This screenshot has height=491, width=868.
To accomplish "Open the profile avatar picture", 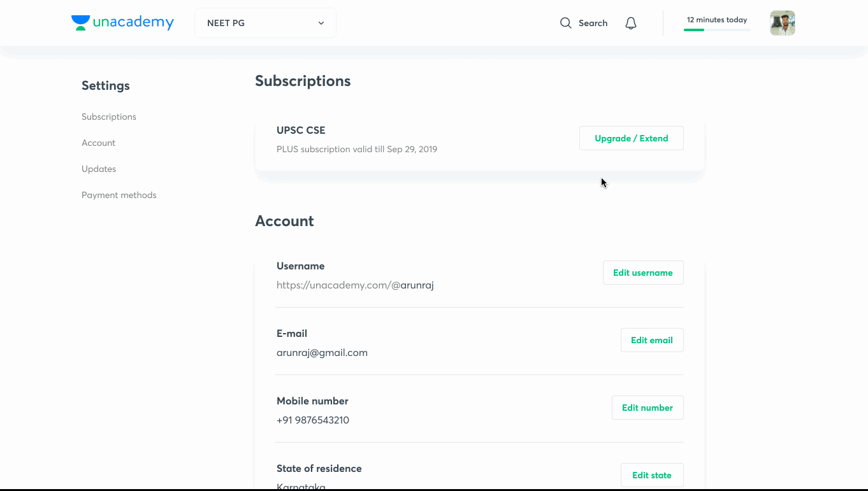I will pyautogui.click(x=782, y=23).
